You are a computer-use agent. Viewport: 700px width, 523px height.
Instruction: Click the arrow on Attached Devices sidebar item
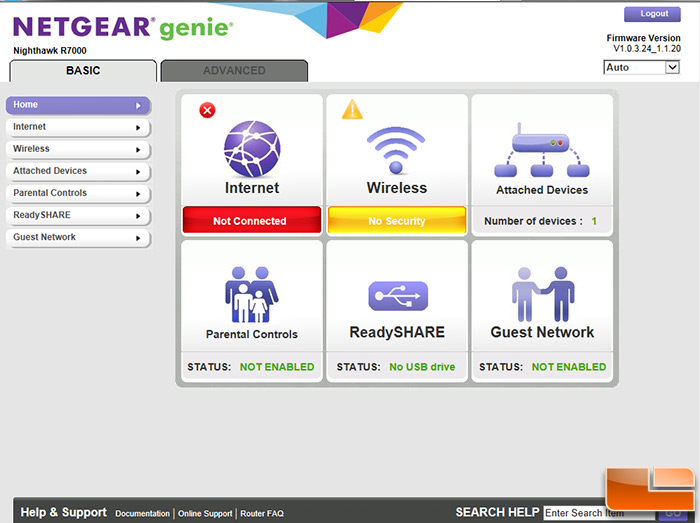(138, 172)
